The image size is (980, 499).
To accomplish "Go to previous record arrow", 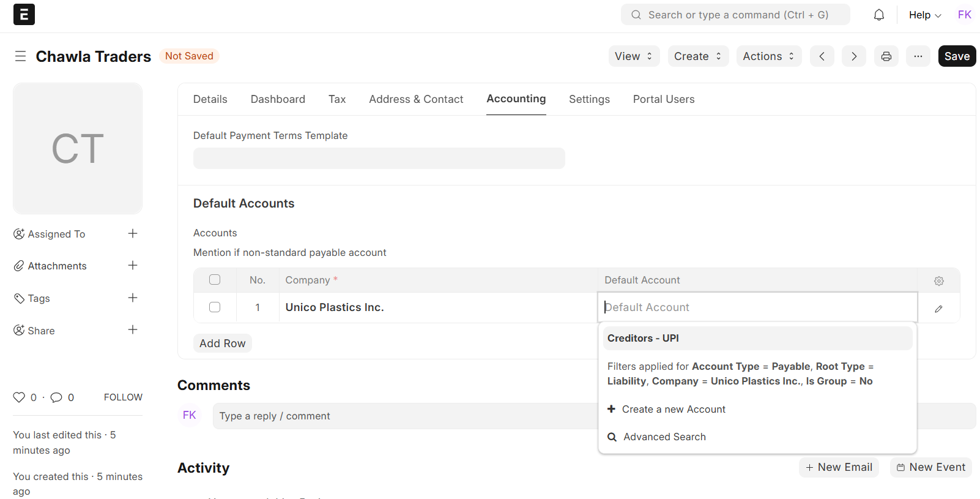I will 822,56.
